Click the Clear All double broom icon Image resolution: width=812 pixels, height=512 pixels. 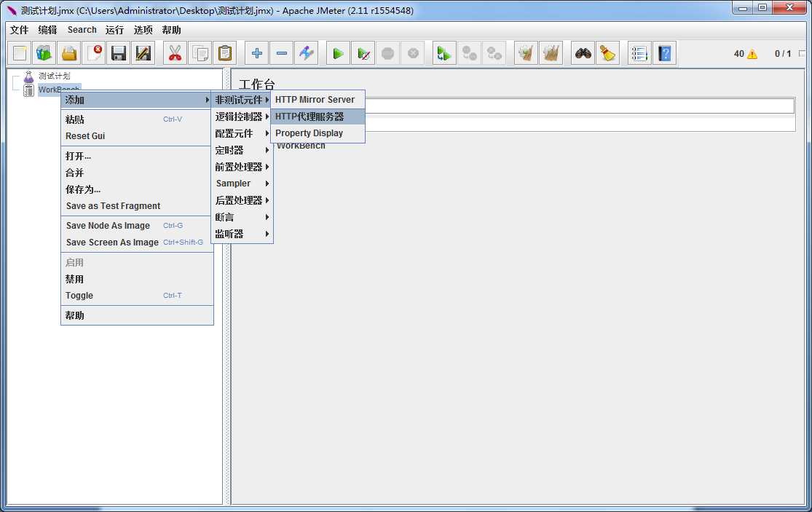click(x=551, y=53)
